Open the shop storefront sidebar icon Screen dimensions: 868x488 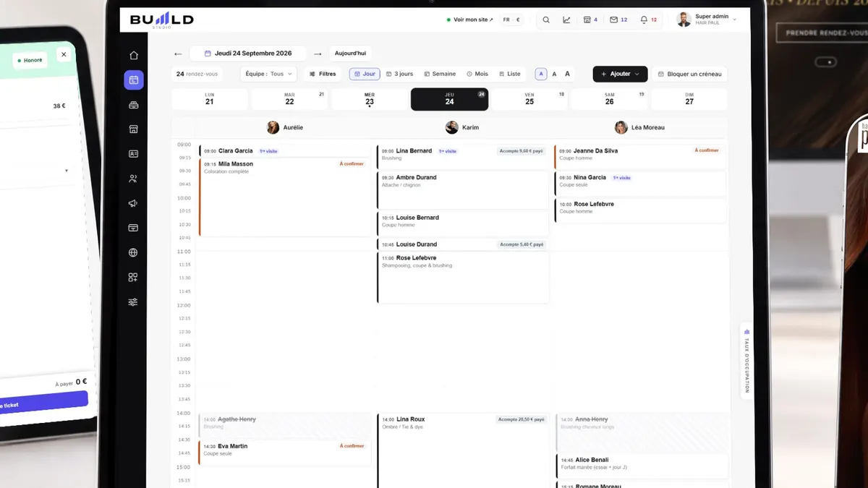(133, 129)
